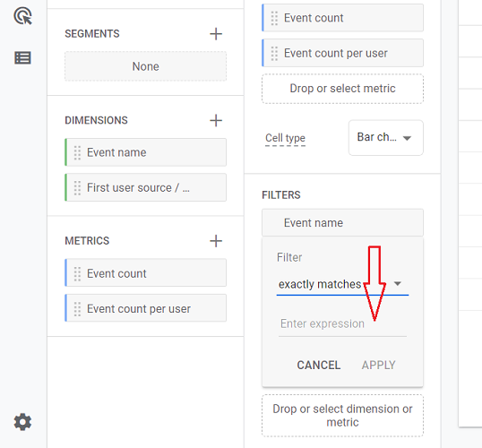Click Drop or select dimension or metric box
The width and height of the screenshot is (482, 448).
342,416
